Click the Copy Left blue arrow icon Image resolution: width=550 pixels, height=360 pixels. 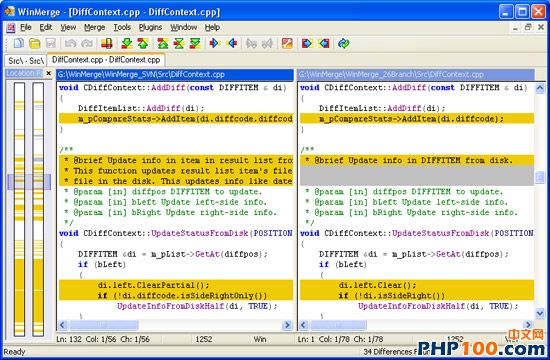[231, 44]
